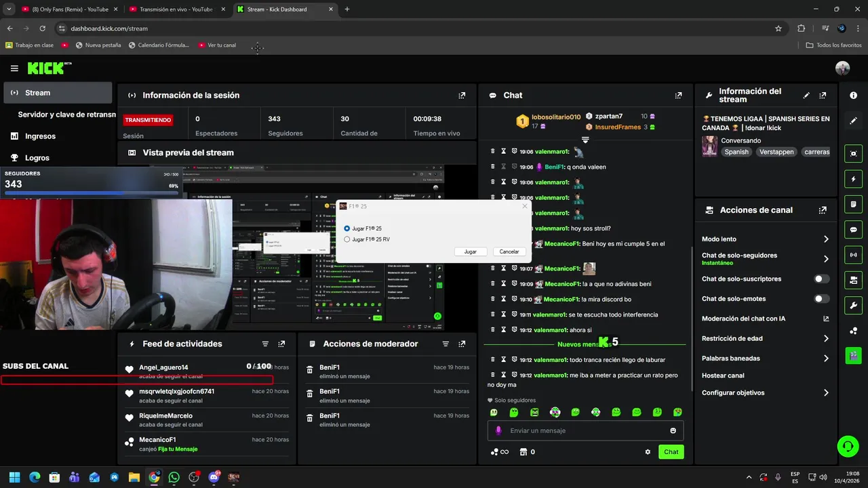Open WhatsApp from the taskbar
The image size is (868, 488).
coord(174,477)
